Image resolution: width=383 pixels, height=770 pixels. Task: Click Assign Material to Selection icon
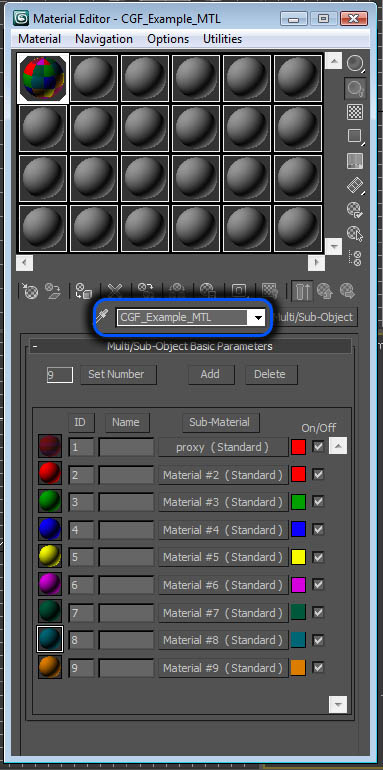pos(83,291)
